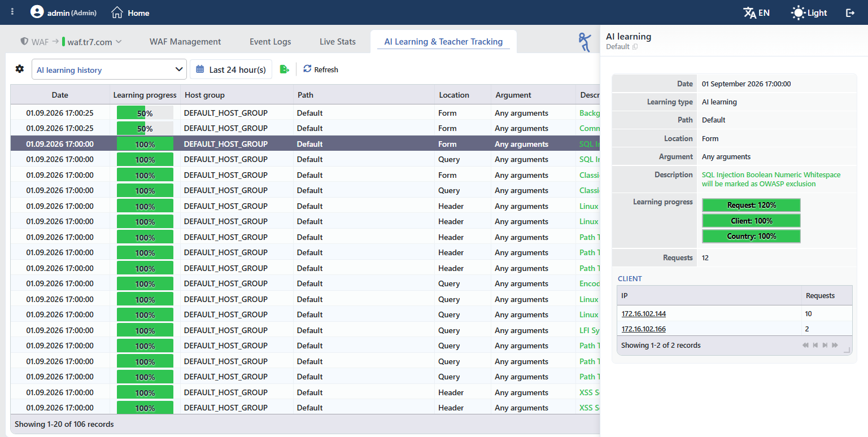Open the gear settings icon
The height and width of the screenshot is (437, 868).
[20, 69]
